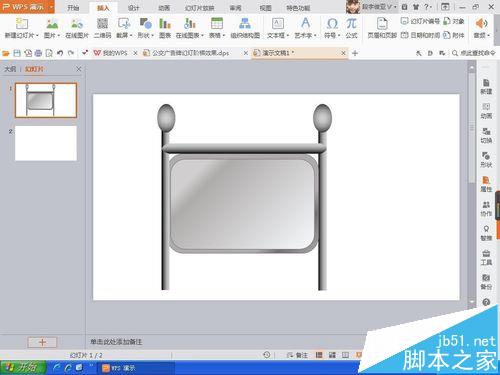Insert audio with the speaker icon
The height and width of the screenshot is (375, 500).
[x=481, y=24]
